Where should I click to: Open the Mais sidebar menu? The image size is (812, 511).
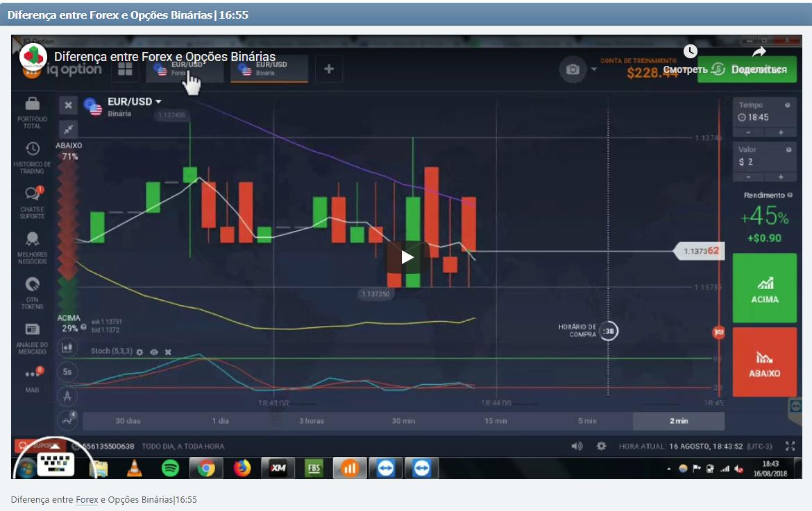click(33, 374)
